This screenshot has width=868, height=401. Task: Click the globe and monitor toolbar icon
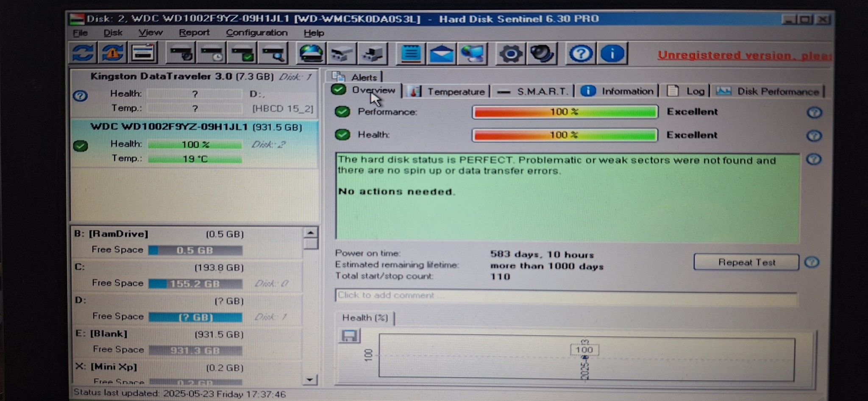click(x=472, y=54)
